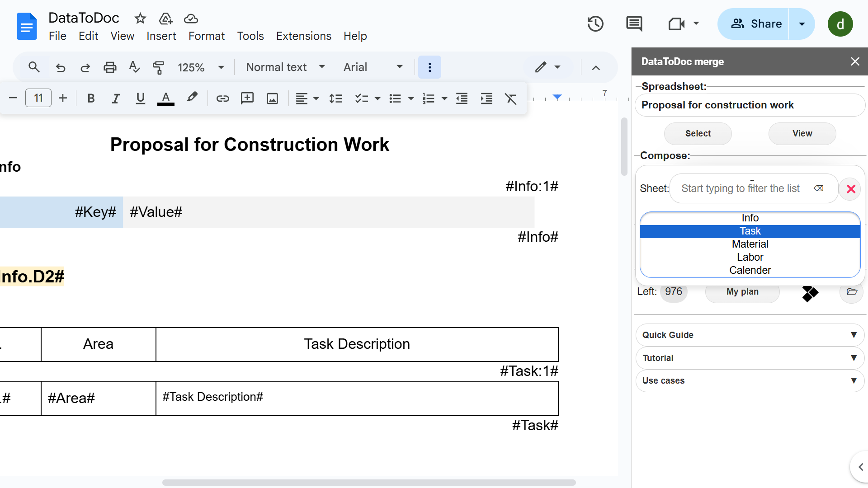
Task: Open the Share options dropdown arrow
Action: point(802,23)
